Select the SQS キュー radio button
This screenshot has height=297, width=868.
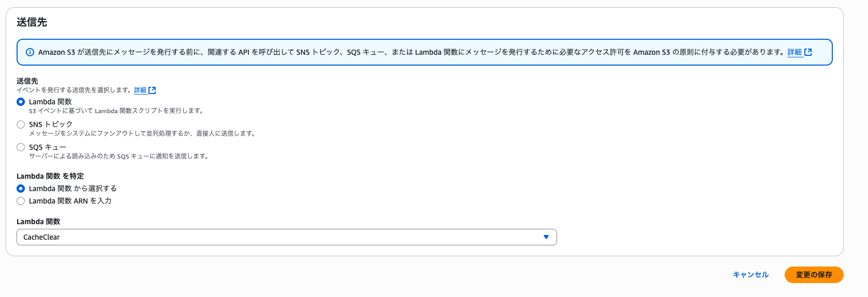tap(21, 147)
